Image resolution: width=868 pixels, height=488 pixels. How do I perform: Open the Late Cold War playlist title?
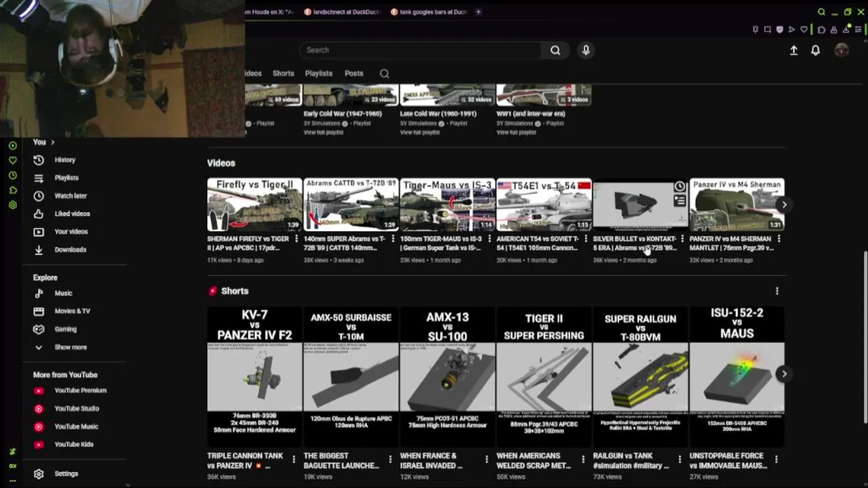tap(438, 114)
